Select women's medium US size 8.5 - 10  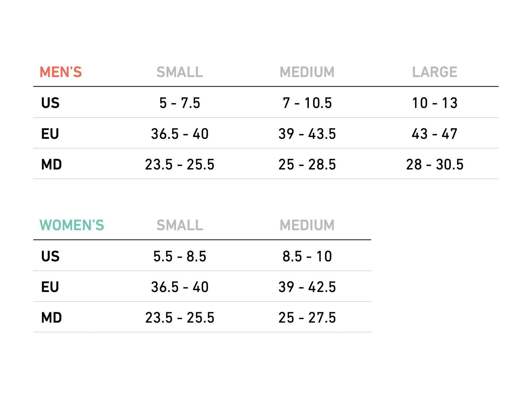[x=307, y=256]
